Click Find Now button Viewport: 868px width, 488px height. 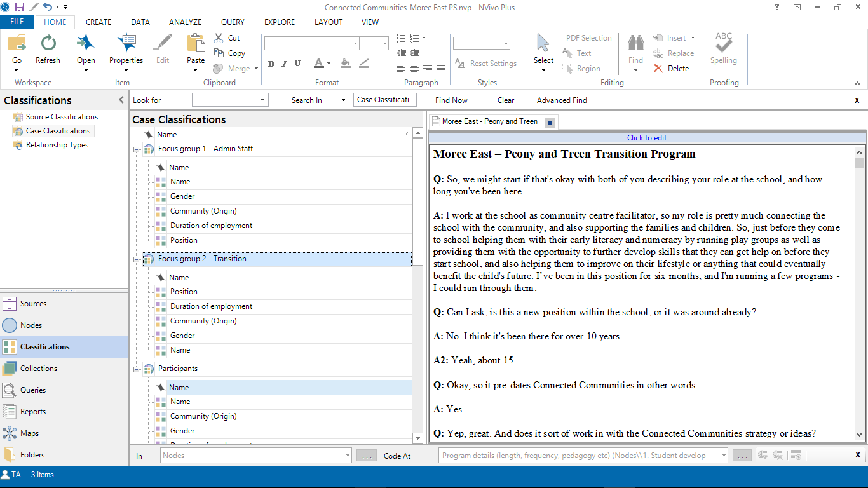click(451, 100)
